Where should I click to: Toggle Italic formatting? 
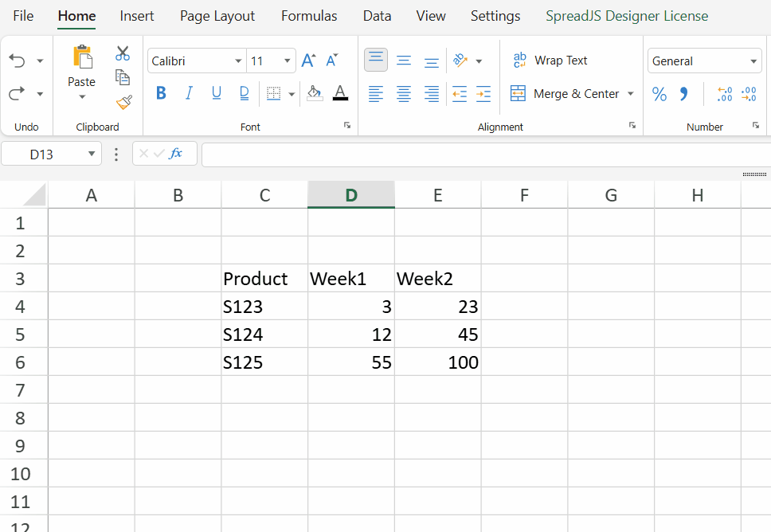click(189, 93)
